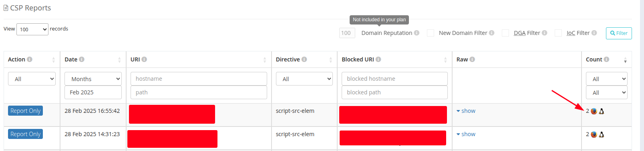
Task: Expand raw report show link for 14:31:23 row
Action: [x=466, y=134]
